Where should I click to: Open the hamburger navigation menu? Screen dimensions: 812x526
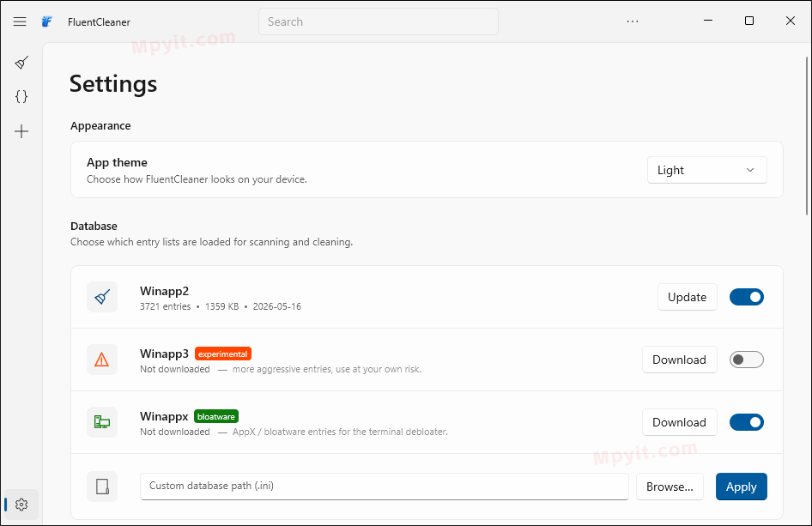20,21
